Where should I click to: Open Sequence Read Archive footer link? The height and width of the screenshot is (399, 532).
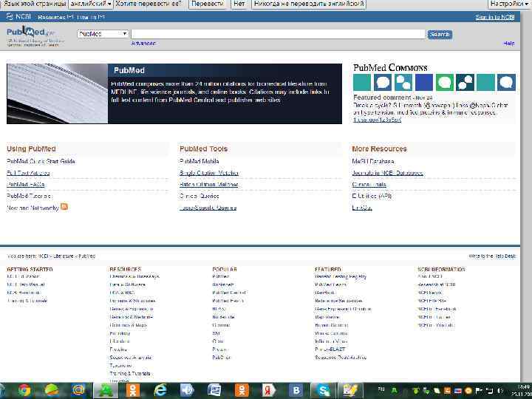pos(341,358)
